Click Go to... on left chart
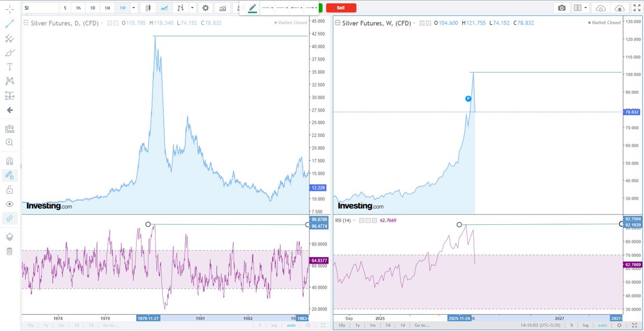Screen dimensions: 644x331 tap(110, 325)
